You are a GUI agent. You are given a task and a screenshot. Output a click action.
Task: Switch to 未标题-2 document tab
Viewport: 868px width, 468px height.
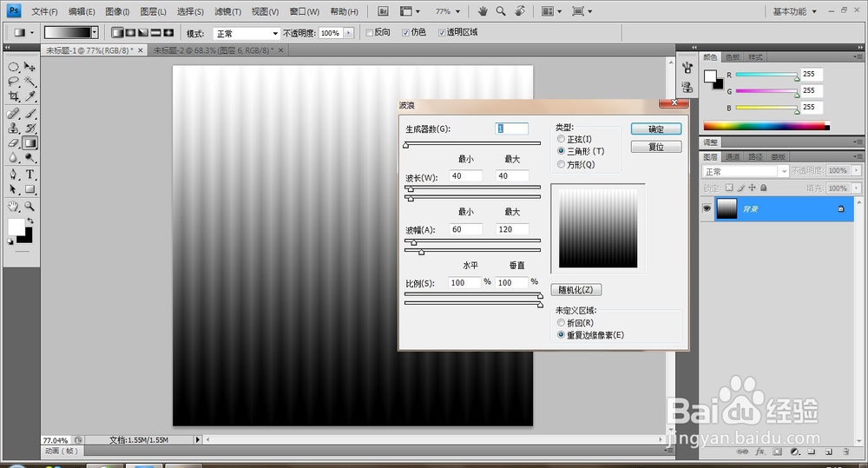click(214, 50)
